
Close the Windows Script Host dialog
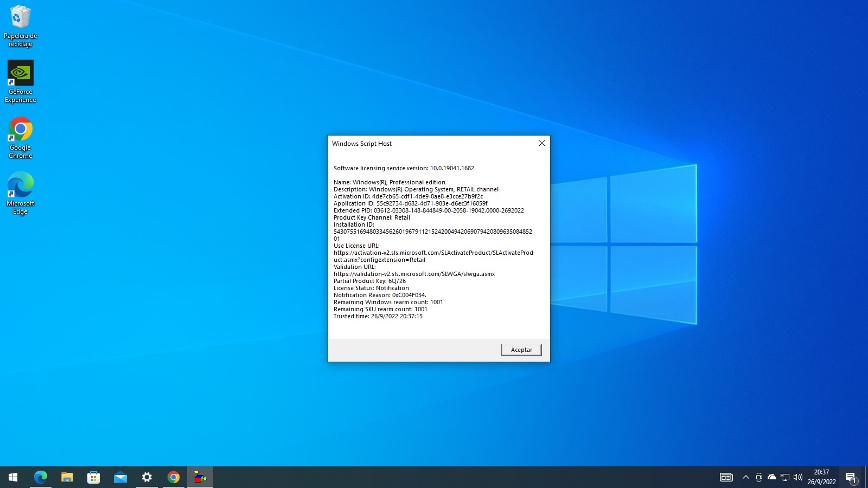tap(541, 143)
